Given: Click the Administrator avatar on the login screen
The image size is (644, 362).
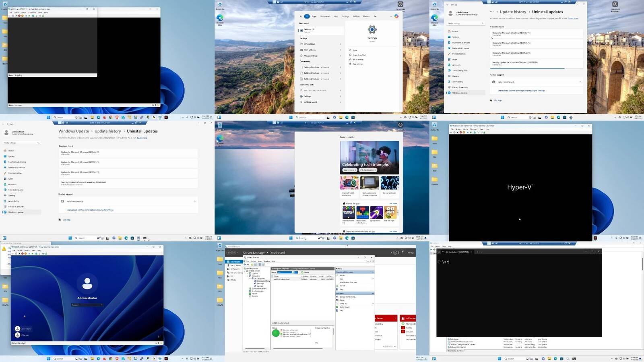Looking at the screenshot, I should pyautogui.click(x=87, y=283).
